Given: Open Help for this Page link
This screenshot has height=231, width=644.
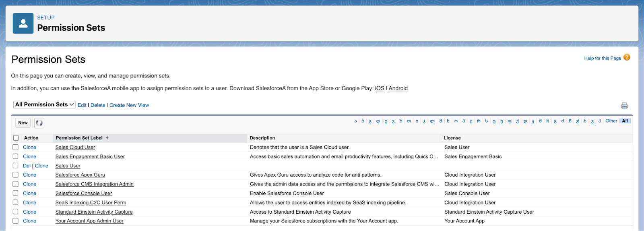Looking at the screenshot, I should click(603, 58).
